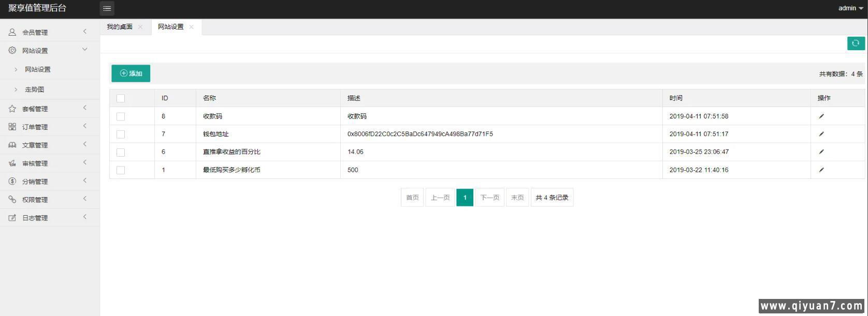
Task: Select the checkbox for row ID 1
Action: click(121, 170)
